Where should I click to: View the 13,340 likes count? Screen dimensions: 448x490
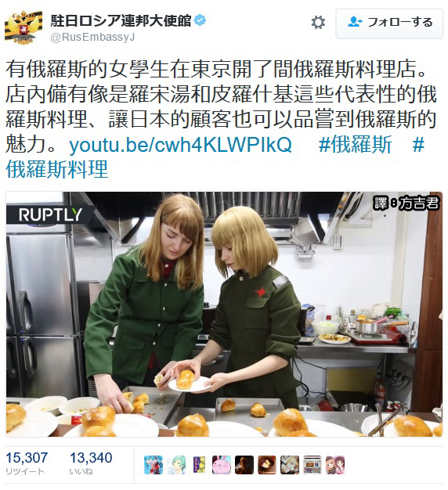91,463
